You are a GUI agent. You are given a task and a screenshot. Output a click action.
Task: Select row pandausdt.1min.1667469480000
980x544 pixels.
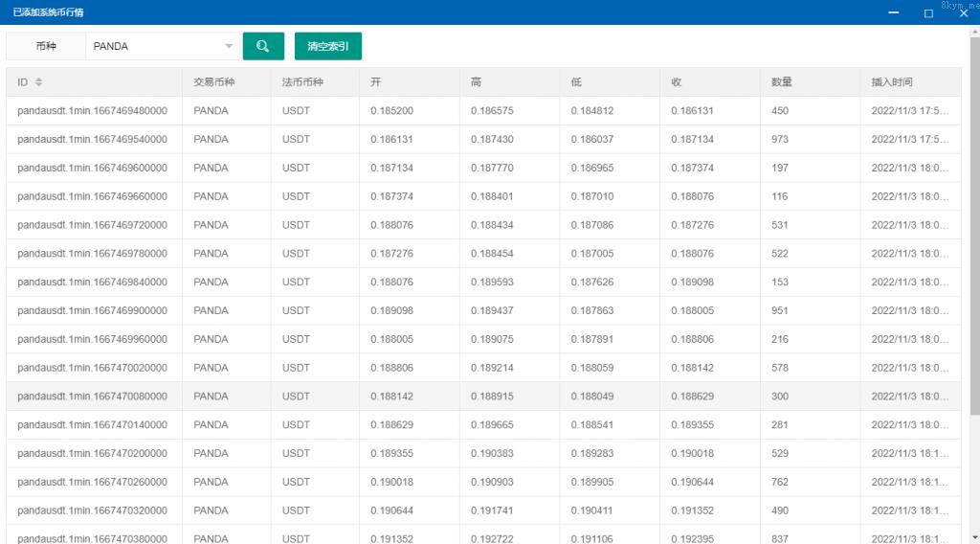click(92, 111)
